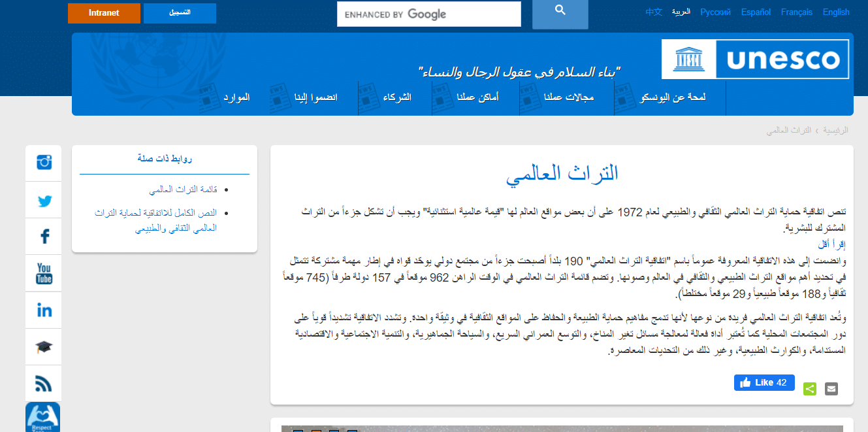Open the Instagram social icon
Viewport: 868px width, 432px height.
(x=44, y=163)
